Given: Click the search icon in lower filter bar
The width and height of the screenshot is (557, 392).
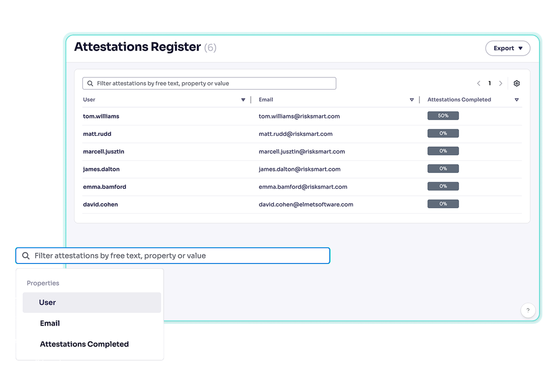Looking at the screenshot, I should point(26,255).
